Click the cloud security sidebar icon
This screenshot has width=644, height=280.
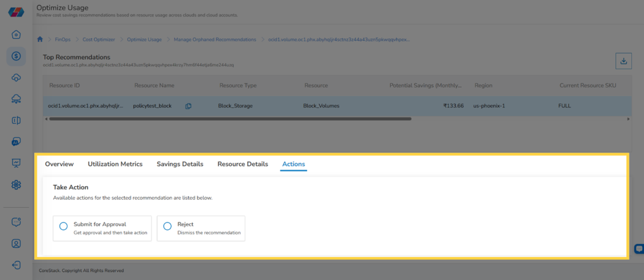(x=16, y=78)
